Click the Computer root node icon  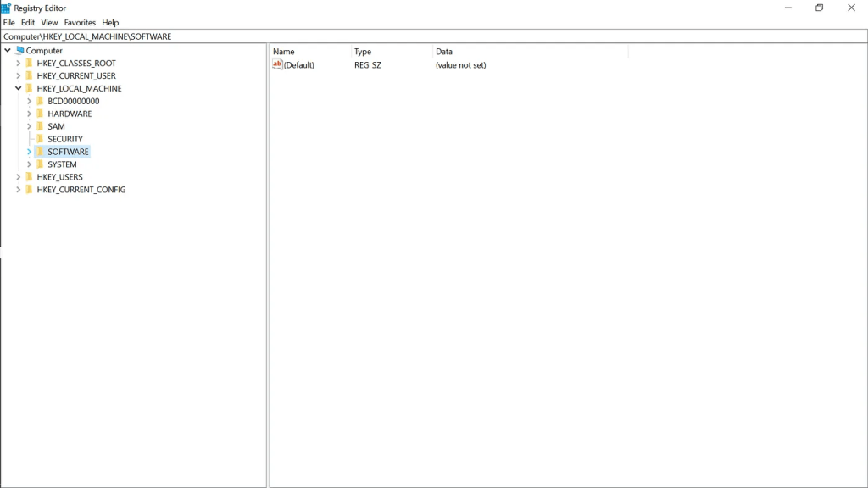(x=19, y=51)
